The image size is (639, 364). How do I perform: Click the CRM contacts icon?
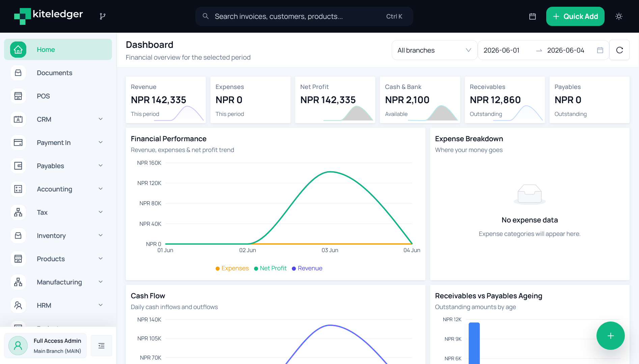[x=18, y=119]
